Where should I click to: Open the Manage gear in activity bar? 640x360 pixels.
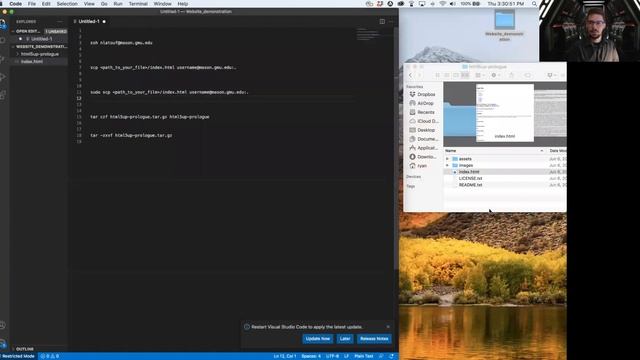tap(2, 343)
